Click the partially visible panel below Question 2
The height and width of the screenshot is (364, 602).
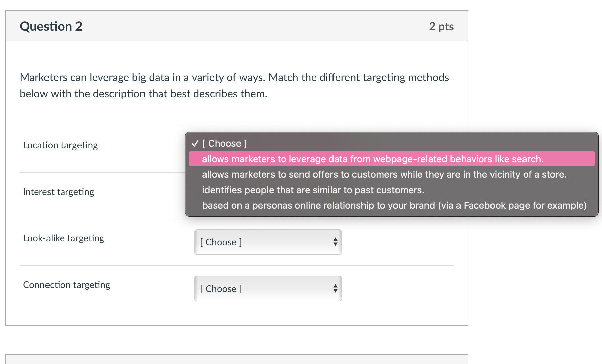(236, 360)
